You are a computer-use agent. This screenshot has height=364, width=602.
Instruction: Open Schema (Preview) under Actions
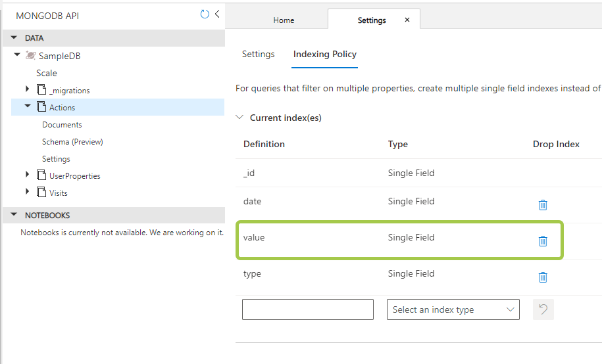click(x=72, y=142)
